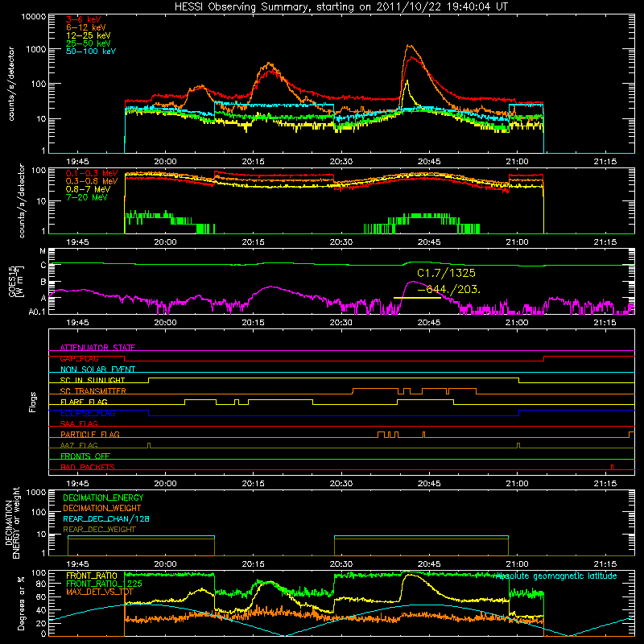This screenshot has height=644, width=644.
Task: Click the A0.1 GOES axis level label
Action: pyautogui.click(x=37, y=312)
